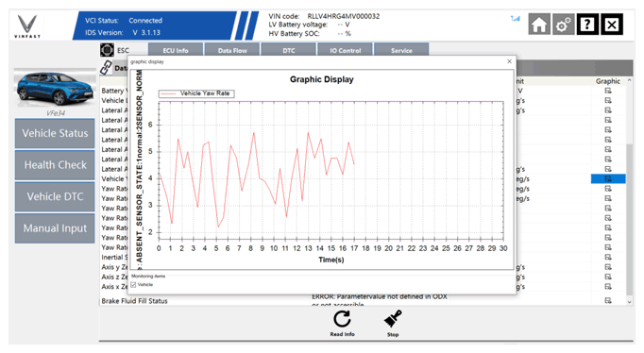This screenshot has width=644, height=353.
Task: Click IDS Version V 3.1.13 text
Action: pyautogui.click(x=123, y=32)
